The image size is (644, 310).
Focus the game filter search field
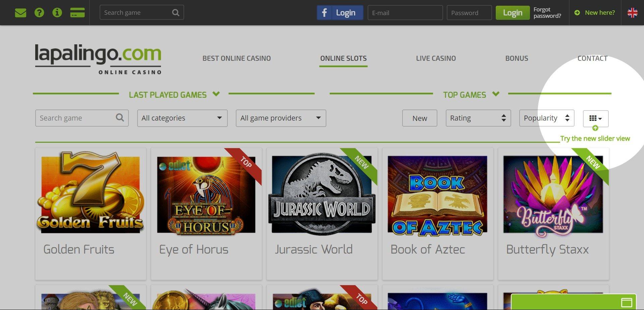click(x=82, y=118)
